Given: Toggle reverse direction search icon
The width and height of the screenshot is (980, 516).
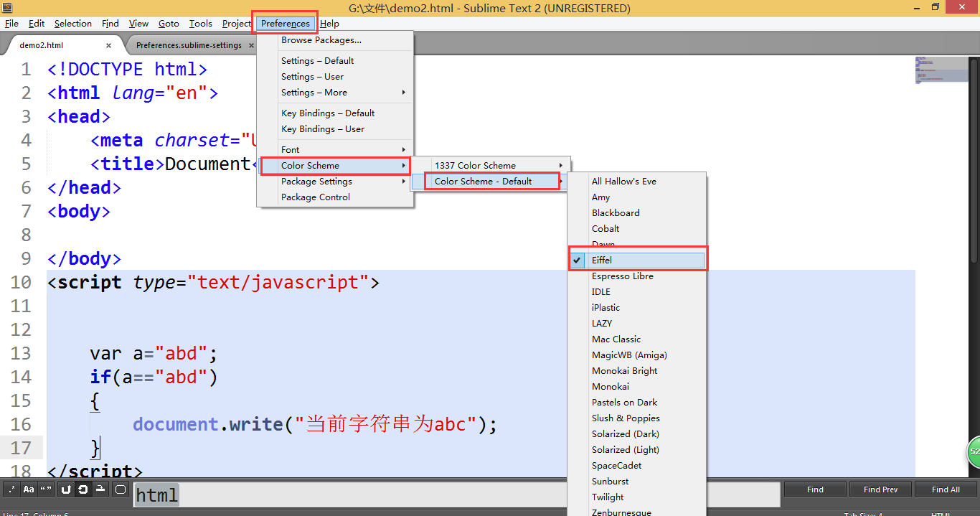Looking at the screenshot, I should (66, 489).
